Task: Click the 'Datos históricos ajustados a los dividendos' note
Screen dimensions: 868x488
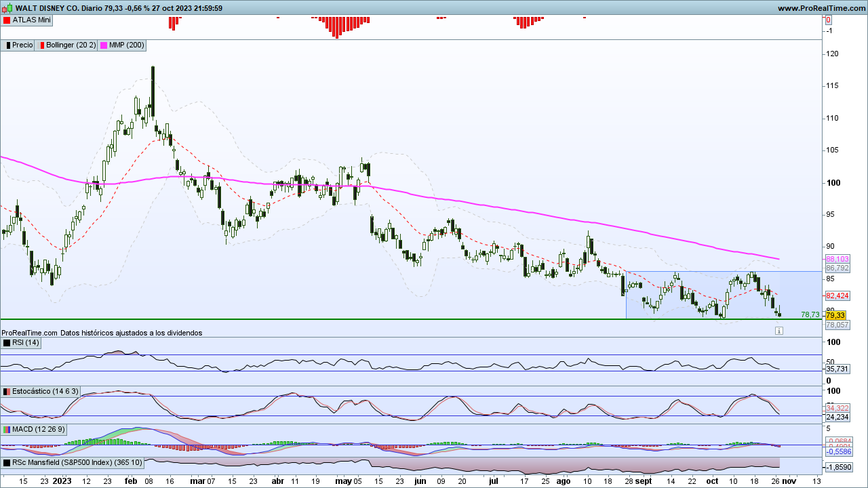Action: pos(131,333)
